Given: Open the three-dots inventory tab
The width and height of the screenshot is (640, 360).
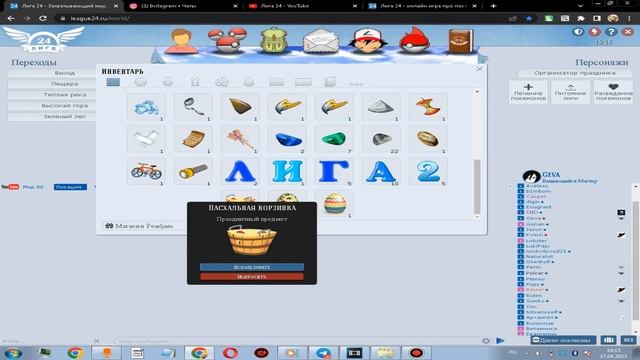Looking at the screenshot, I should pyautogui.click(x=356, y=84).
